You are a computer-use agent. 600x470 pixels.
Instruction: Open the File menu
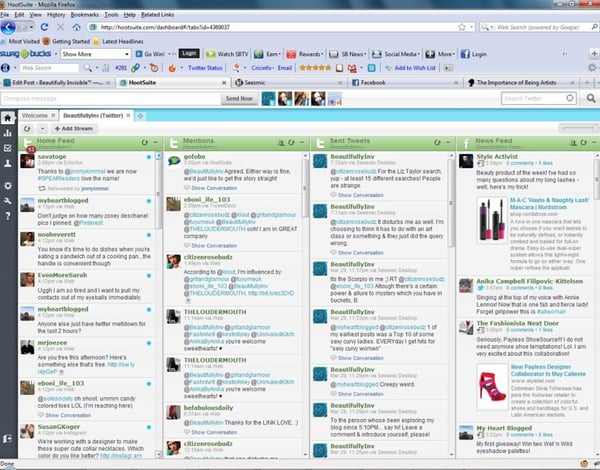point(5,15)
